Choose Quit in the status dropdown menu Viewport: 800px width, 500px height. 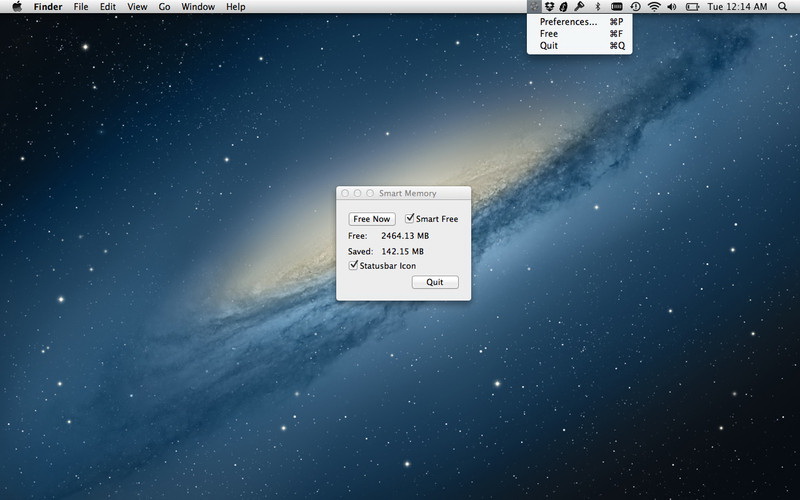[549, 46]
